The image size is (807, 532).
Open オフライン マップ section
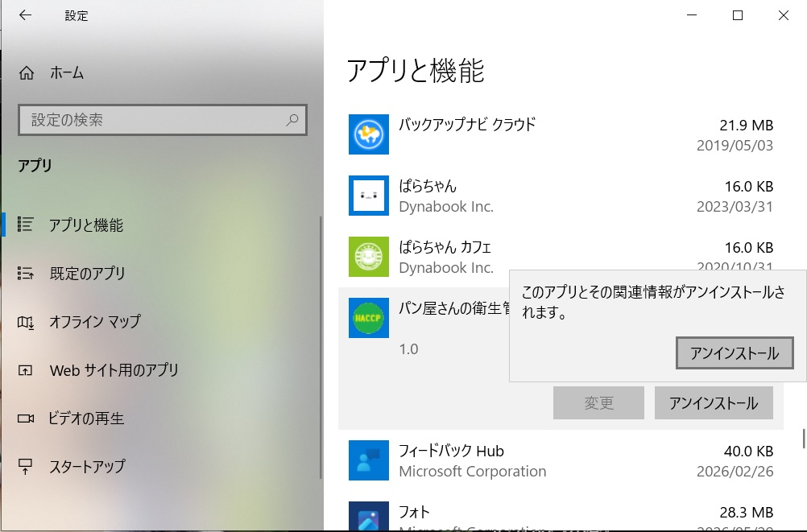click(x=95, y=322)
